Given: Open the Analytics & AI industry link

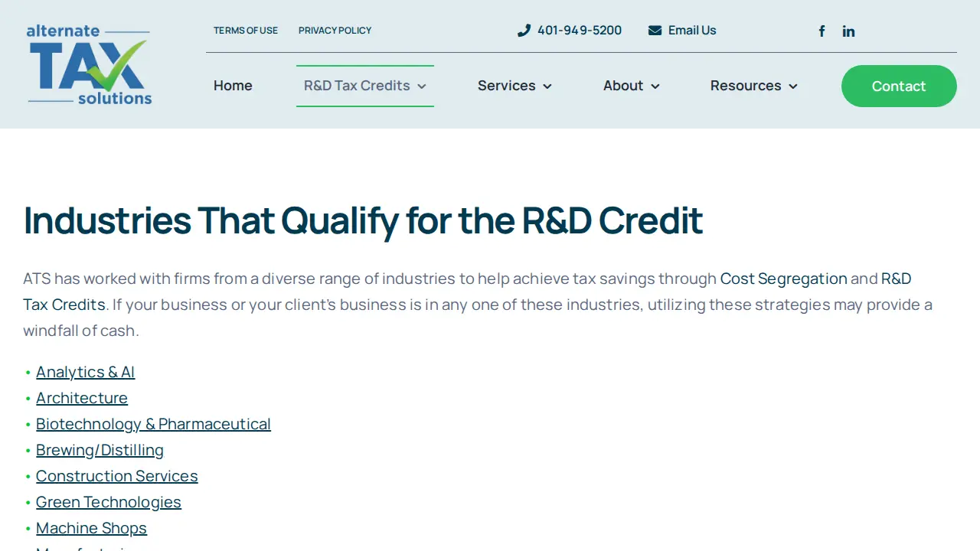Looking at the screenshot, I should tap(85, 372).
